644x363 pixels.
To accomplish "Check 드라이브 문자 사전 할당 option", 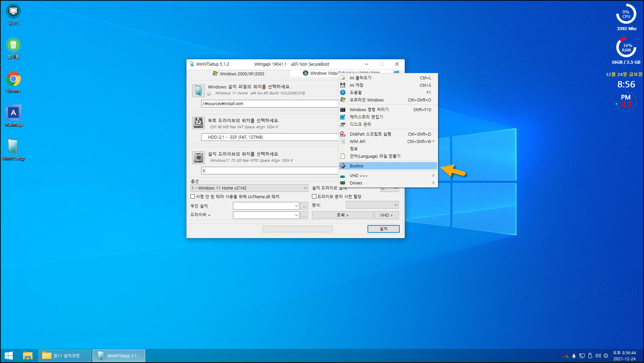I will 314,197.
